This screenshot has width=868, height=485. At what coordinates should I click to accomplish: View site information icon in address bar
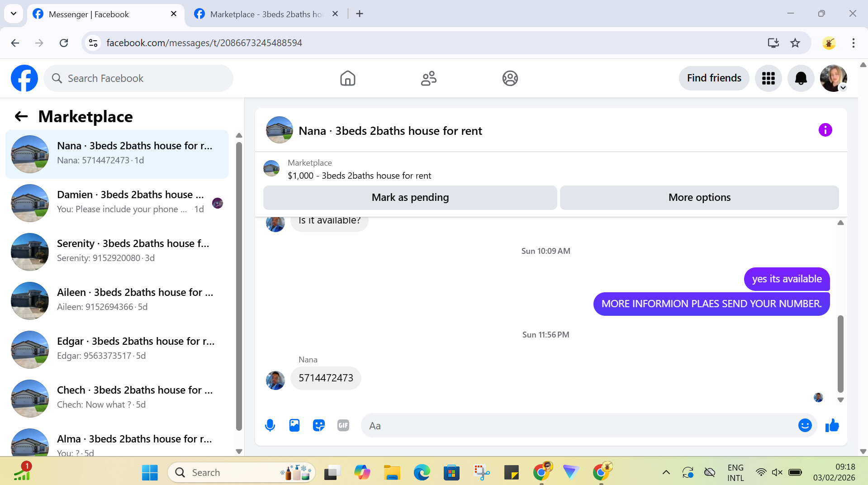93,43
